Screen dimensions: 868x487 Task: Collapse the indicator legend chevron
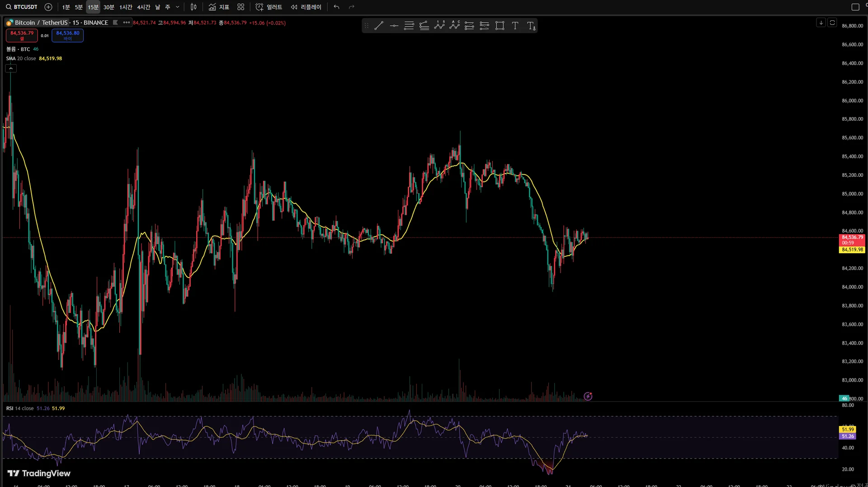tap(11, 68)
